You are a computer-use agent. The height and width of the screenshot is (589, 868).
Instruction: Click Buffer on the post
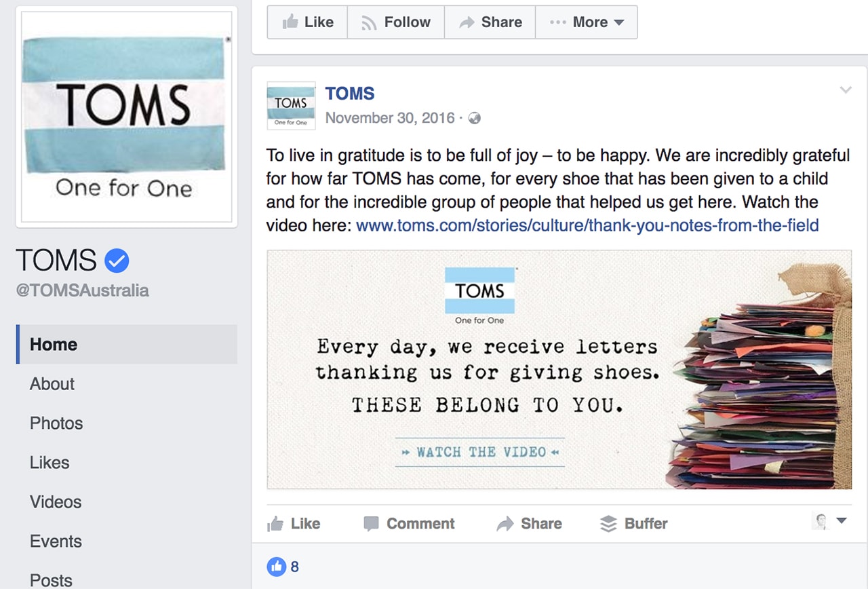point(634,523)
